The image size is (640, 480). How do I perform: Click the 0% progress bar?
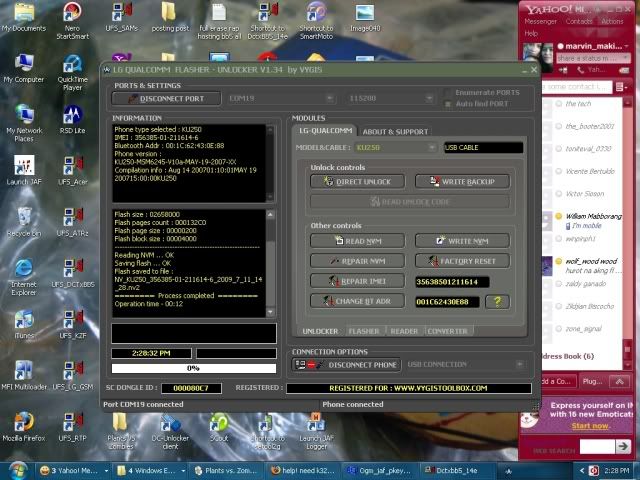pyautogui.click(x=193, y=368)
